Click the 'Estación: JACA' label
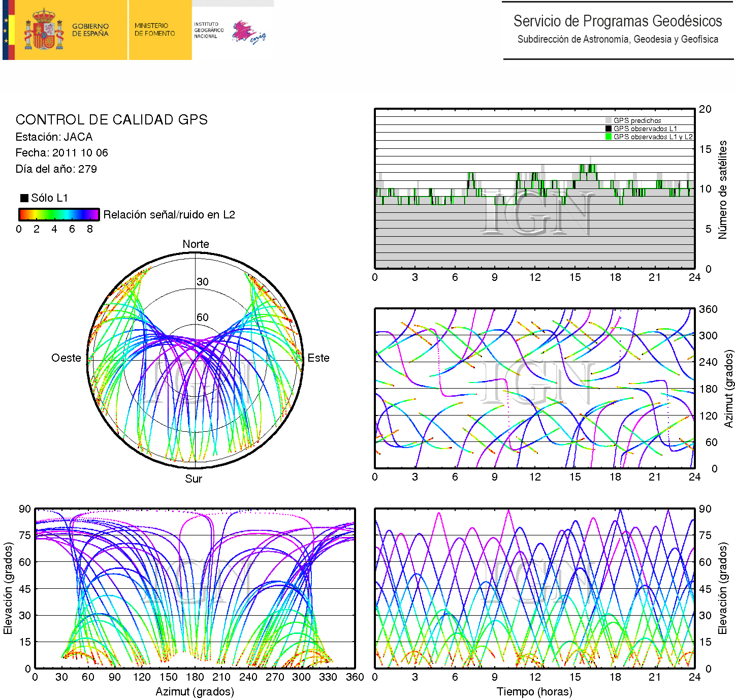 tap(54, 137)
